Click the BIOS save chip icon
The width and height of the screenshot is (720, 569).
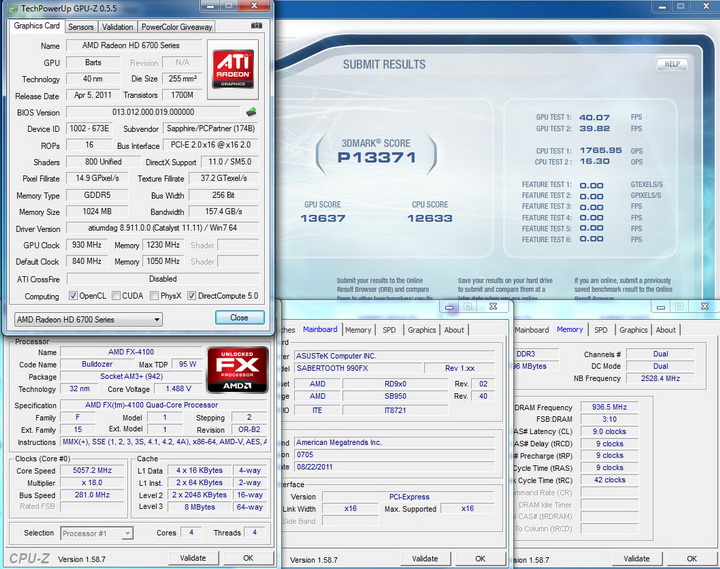click(x=251, y=112)
